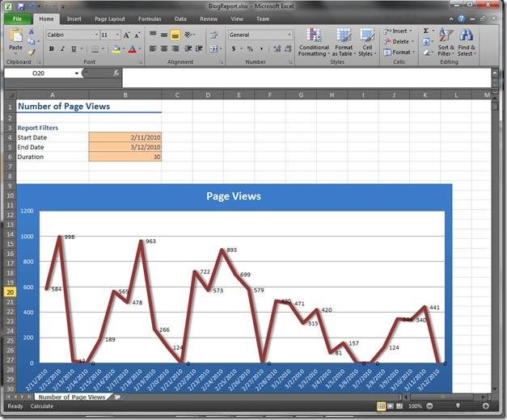Toggle Align Text Right
This screenshot has width=507, height=420.
(175, 48)
